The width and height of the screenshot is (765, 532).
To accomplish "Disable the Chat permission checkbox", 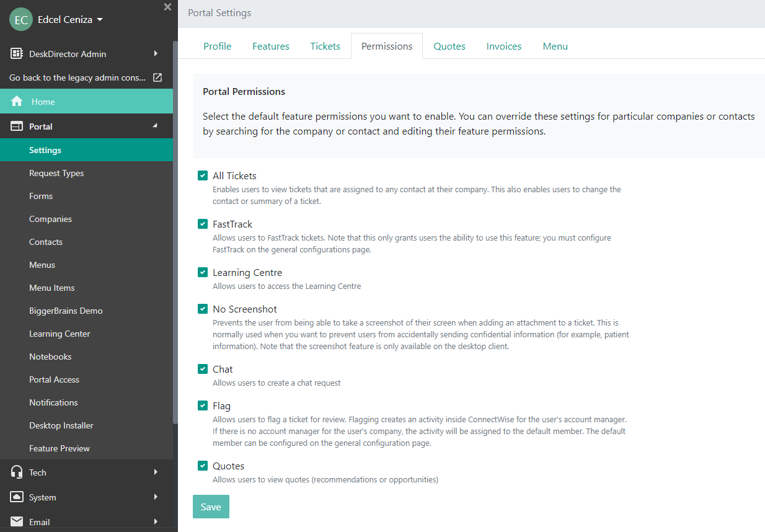I will tap(203, 369).
